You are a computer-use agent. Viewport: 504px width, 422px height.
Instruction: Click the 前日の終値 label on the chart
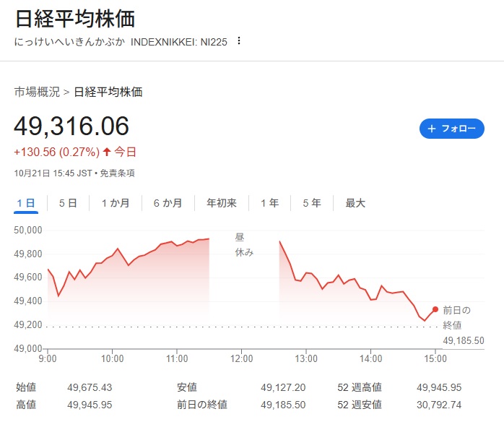[x=456, y=316]
